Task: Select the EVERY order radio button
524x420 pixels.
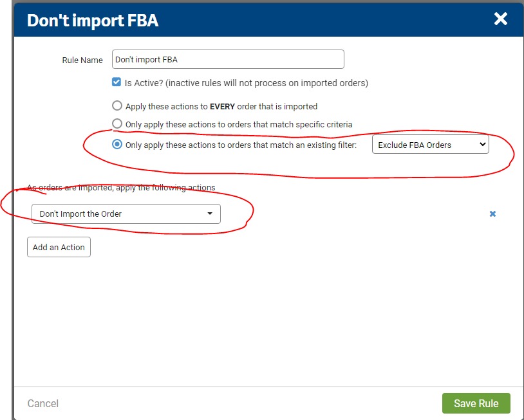Action: pos(117,106)
